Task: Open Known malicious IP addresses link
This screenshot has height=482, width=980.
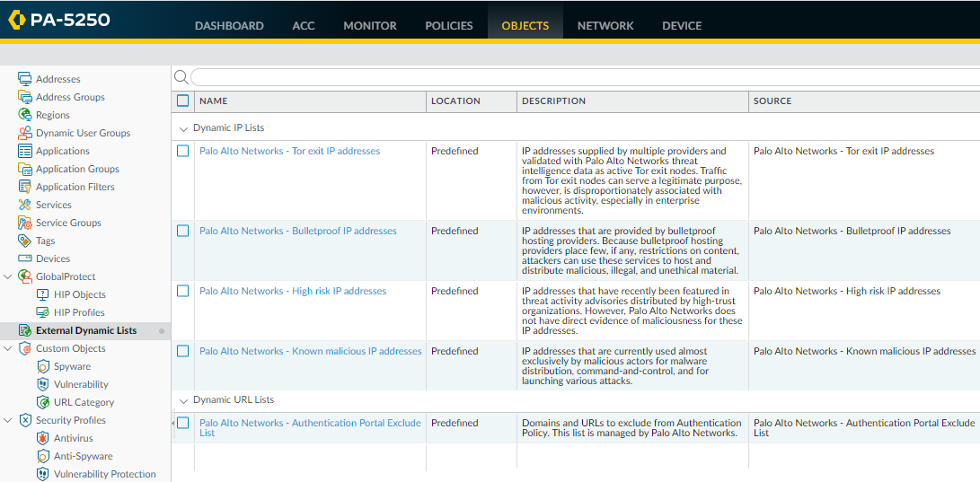Action: coord(310,351)
